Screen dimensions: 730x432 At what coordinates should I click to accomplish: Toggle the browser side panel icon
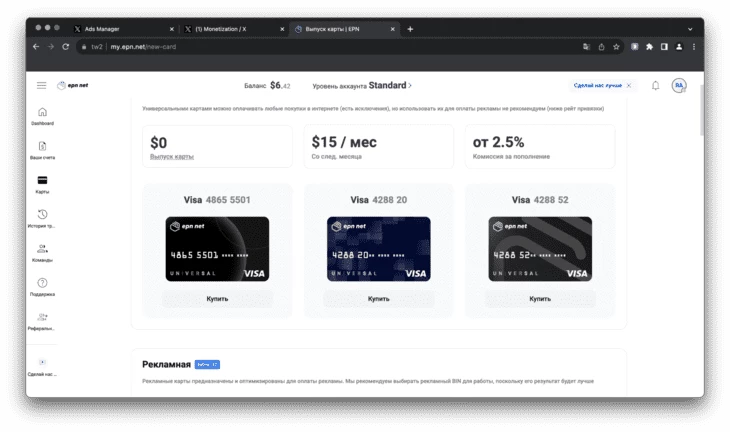[x=664, y=47]
